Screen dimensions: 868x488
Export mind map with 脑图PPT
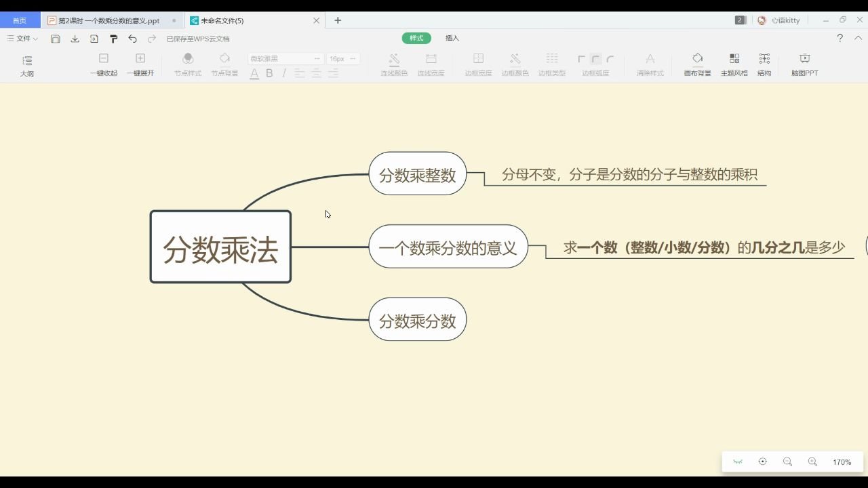[804, 65]
